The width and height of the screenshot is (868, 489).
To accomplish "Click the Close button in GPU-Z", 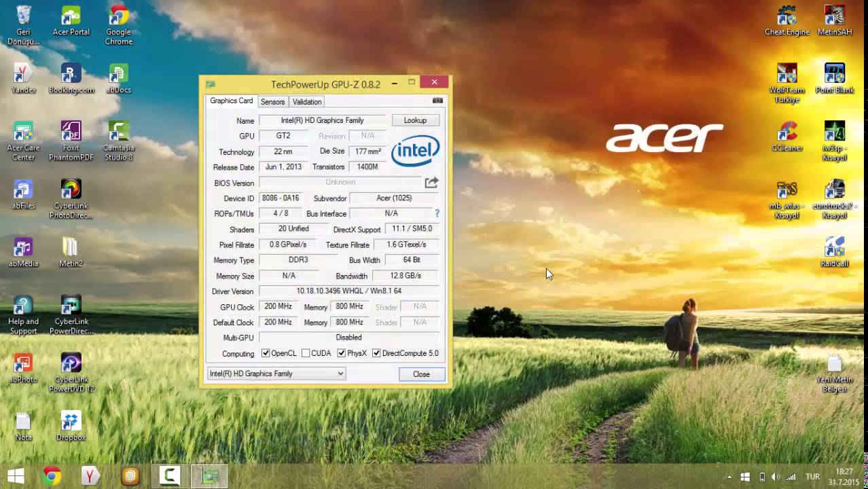I will coord(421,374).
